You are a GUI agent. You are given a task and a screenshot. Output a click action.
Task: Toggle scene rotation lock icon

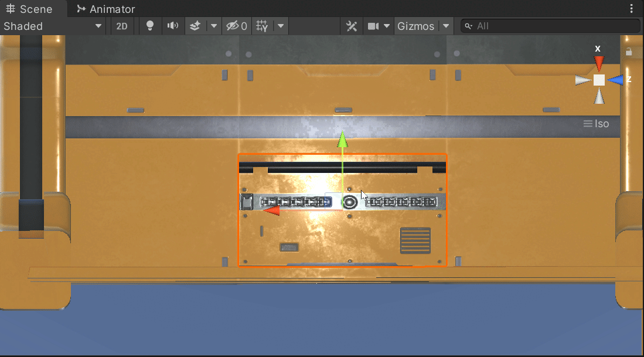[x=629, y=52]
